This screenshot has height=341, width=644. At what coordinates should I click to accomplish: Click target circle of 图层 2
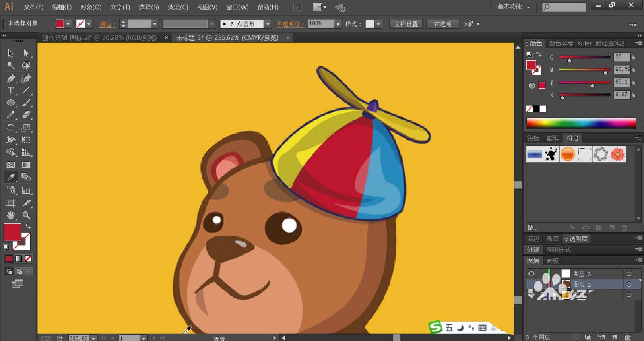[629, 284]
